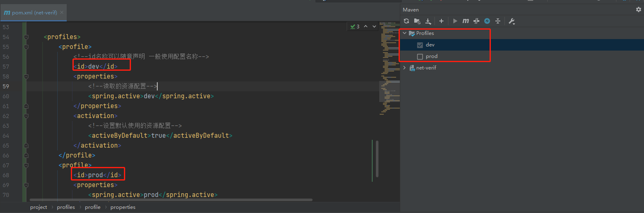Click the prod profile label

(x=432, y=56)
